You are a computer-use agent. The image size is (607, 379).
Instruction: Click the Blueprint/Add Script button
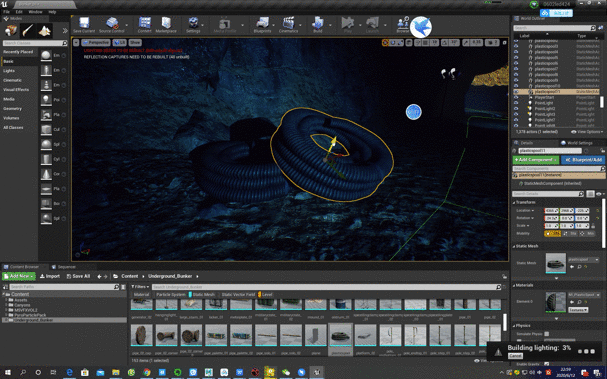coord(583,159)
